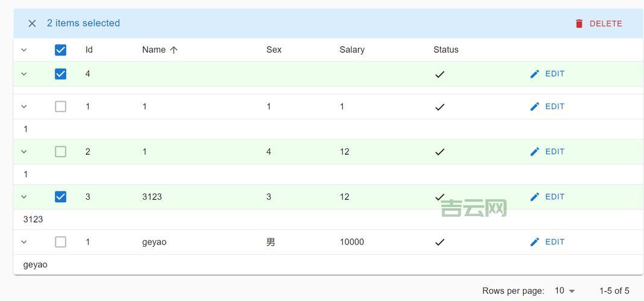Uncheck the checkbox for row 3123
Image resolution: width=644 pixels, height=301 pixels.
click(60, 197)
